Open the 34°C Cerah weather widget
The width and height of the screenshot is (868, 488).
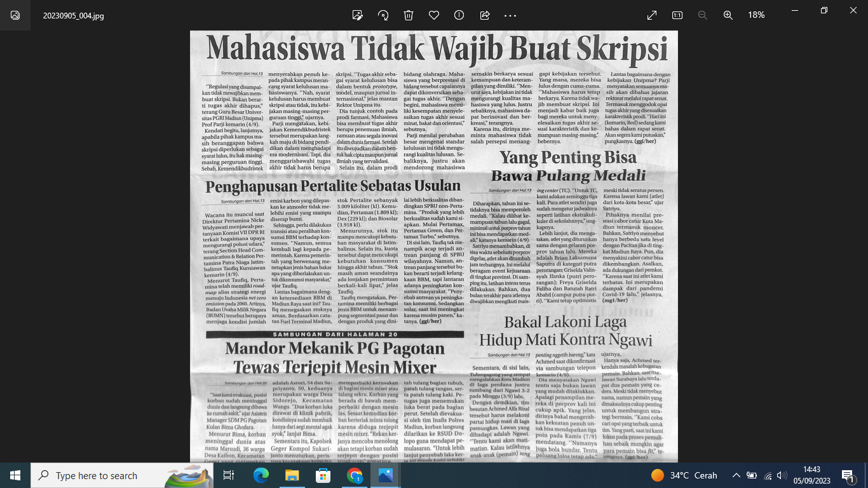[684, 475]
